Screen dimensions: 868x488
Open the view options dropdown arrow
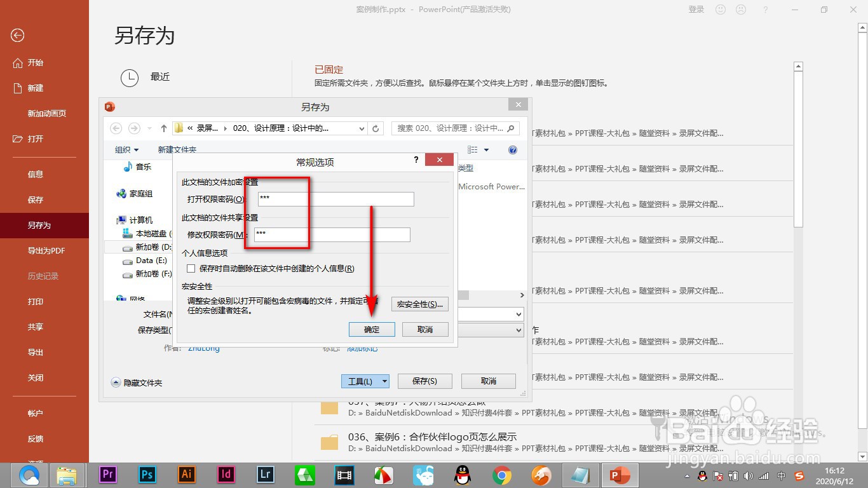coord(487,150)
